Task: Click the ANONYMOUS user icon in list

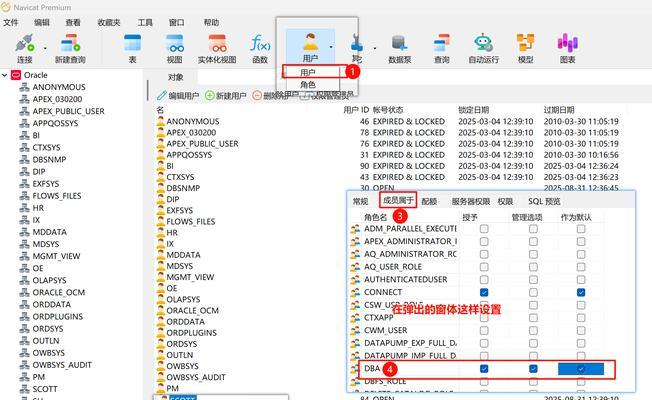Action: click(161, 121)
